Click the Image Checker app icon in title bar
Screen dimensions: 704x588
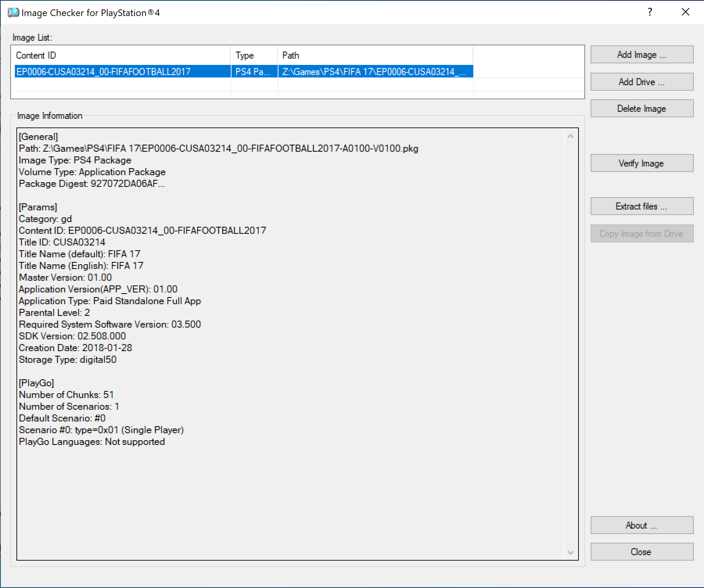point(13,13)
